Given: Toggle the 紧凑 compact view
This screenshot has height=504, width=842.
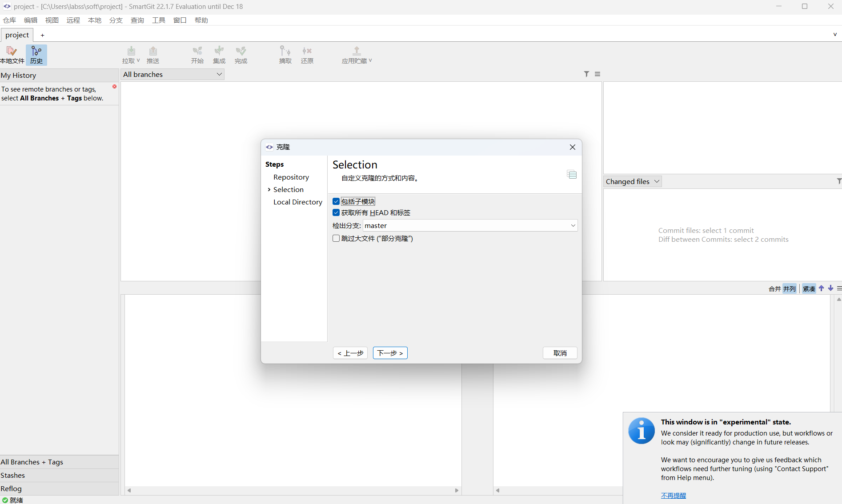Looking at the screenshot, I should [809, 289].
